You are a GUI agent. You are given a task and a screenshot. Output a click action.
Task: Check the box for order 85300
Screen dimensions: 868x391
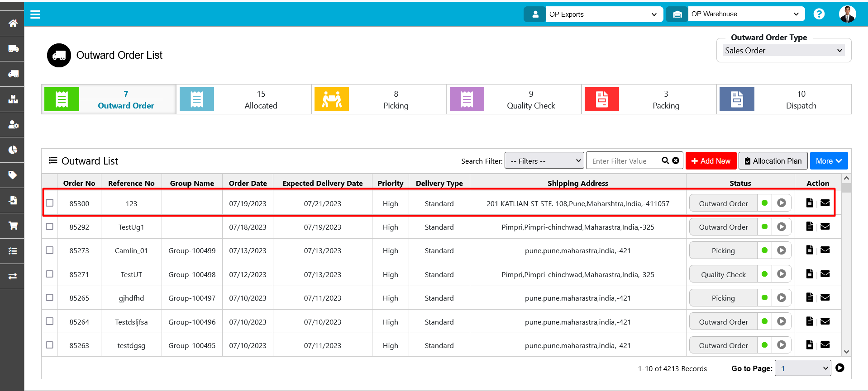50,203
